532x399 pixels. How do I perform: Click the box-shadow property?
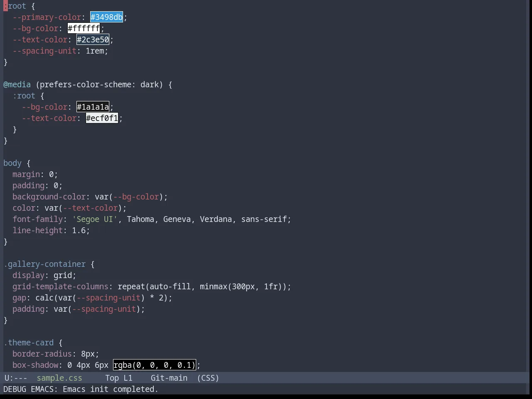pos(35,365)
